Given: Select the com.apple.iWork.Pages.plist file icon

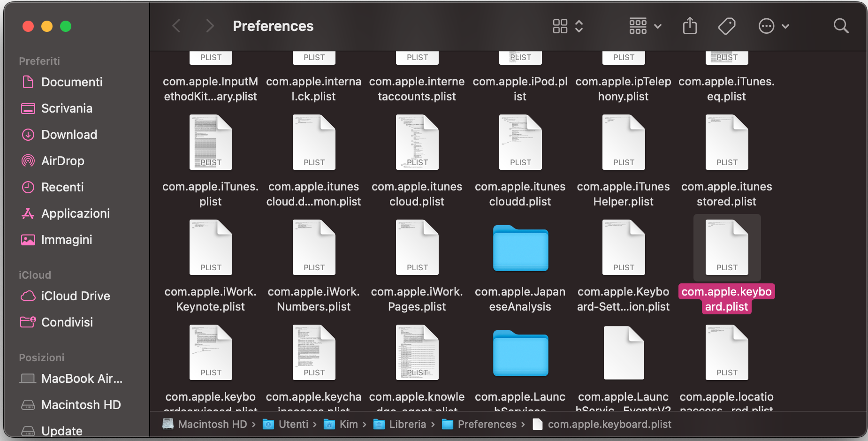Looking at the screenshot, I should click(x=417, y=247).
